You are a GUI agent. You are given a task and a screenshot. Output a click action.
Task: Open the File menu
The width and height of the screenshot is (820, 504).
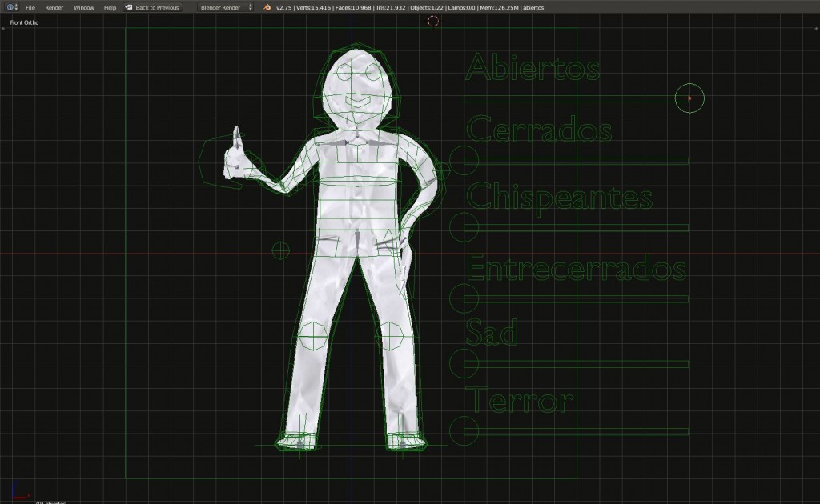pos(30,7)
